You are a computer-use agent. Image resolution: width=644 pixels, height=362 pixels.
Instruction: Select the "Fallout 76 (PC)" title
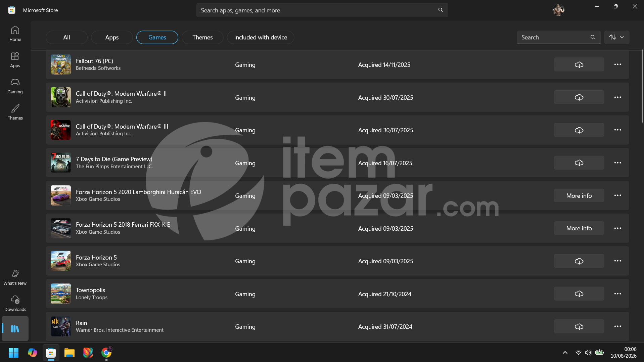(x=94, y=61)
